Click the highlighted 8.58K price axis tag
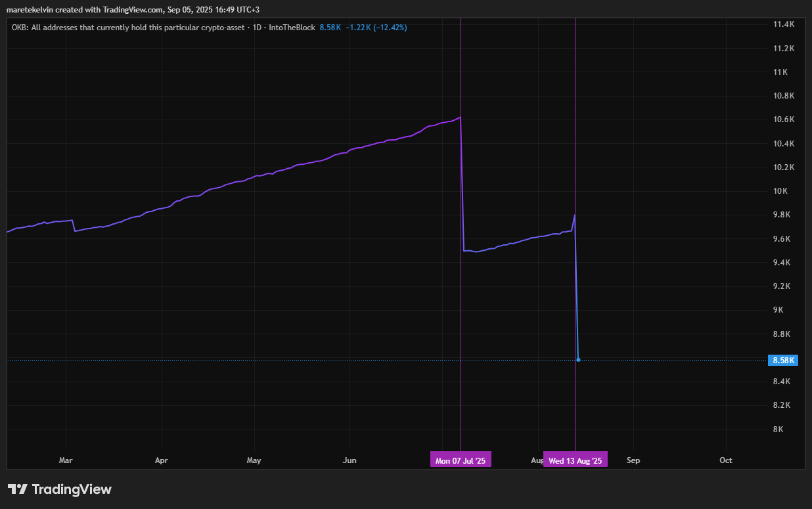Viewport: 812px width, 509px height. [784, 360]
